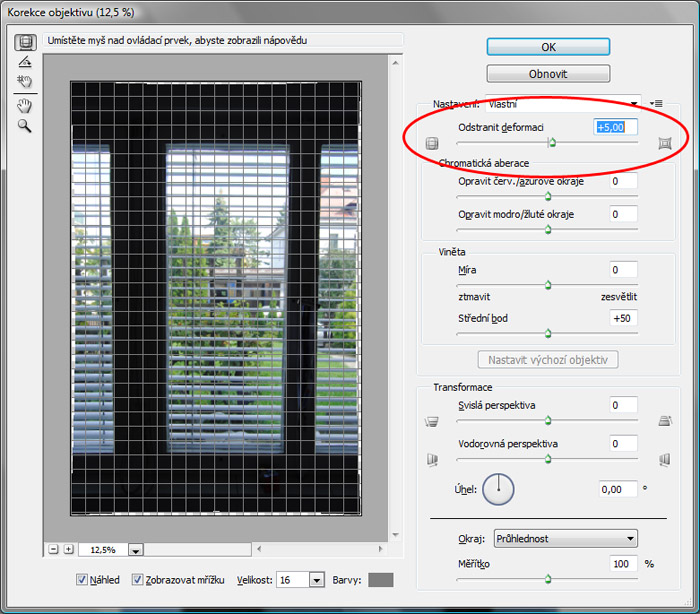Click the Odstranit deformaci value field

[615, 127]
